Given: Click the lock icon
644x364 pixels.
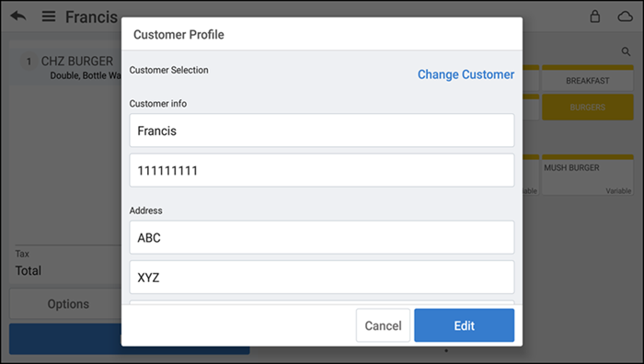Looking at the screenshot, I should (x=594, y=17).
